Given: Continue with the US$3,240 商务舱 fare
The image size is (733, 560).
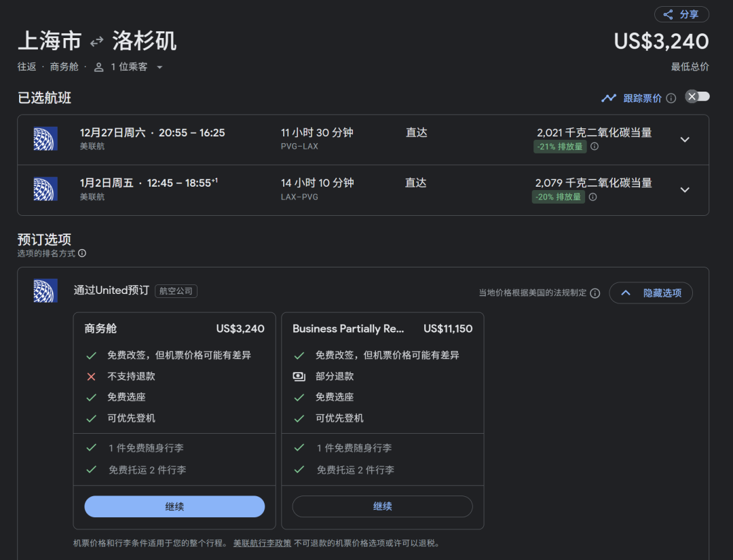Looking at the screenshot, I should coord(174,506).
